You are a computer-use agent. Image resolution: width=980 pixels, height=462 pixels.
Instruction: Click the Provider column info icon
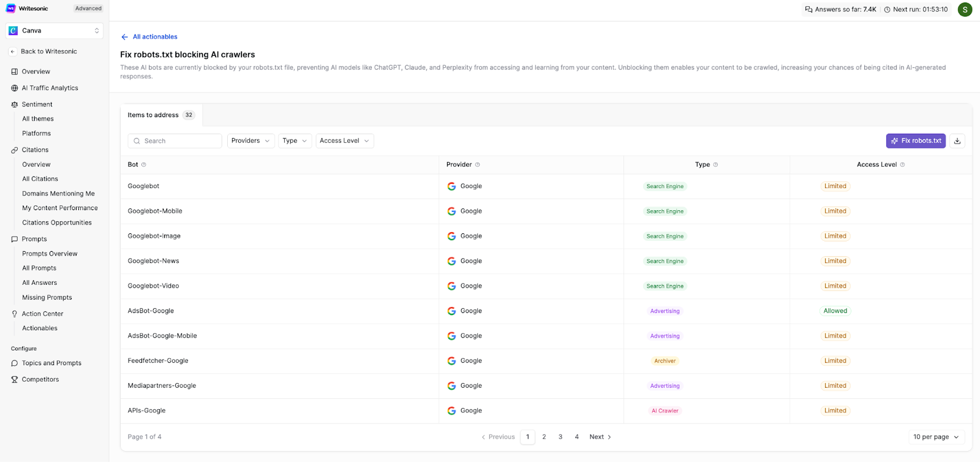(478, 165)
